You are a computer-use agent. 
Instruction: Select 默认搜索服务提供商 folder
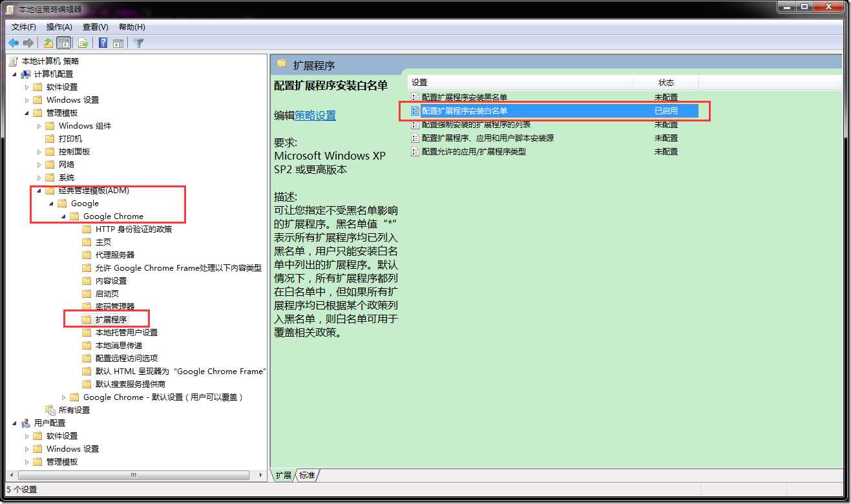point(131,384)
